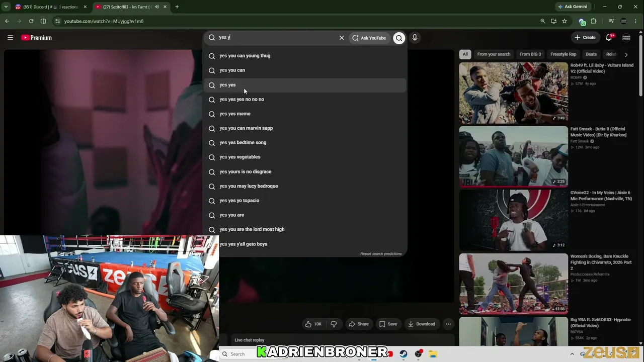The image size is (644, 362).
Task: Open the browser extensions puzzle menu
Action: click(594, 21)
